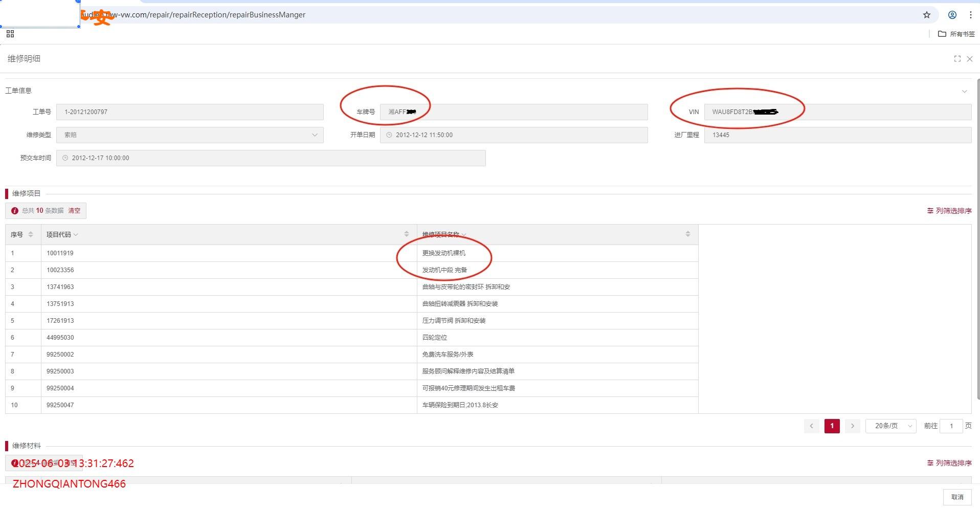The height and width of the screenshot is (508, 980).
Task: Select page 1 in pagination
Action: (x=832, y=426)
